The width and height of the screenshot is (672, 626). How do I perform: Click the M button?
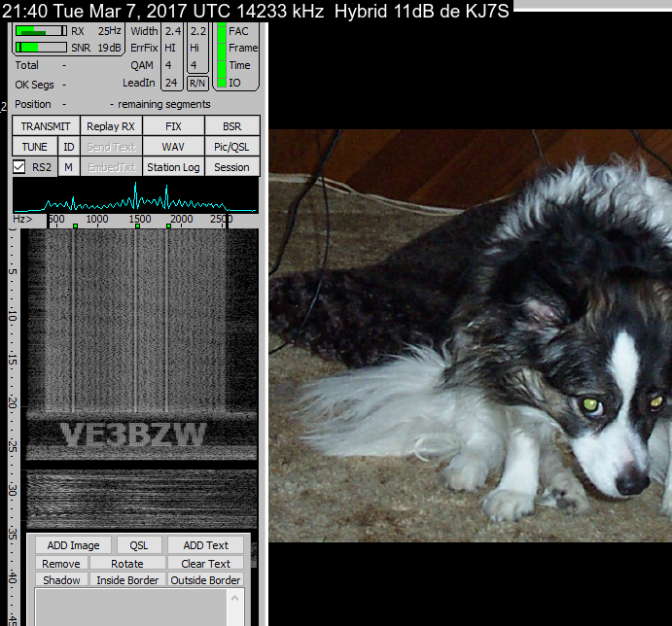pyautogui.click(x=69, y=166)
